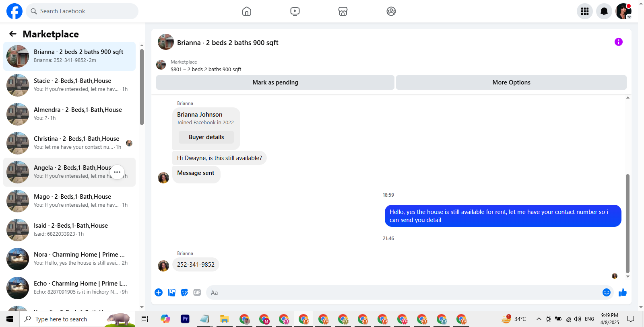The image size is (644, 327).
Task: Go to the Home feed icon
Action: pos(247,11)
